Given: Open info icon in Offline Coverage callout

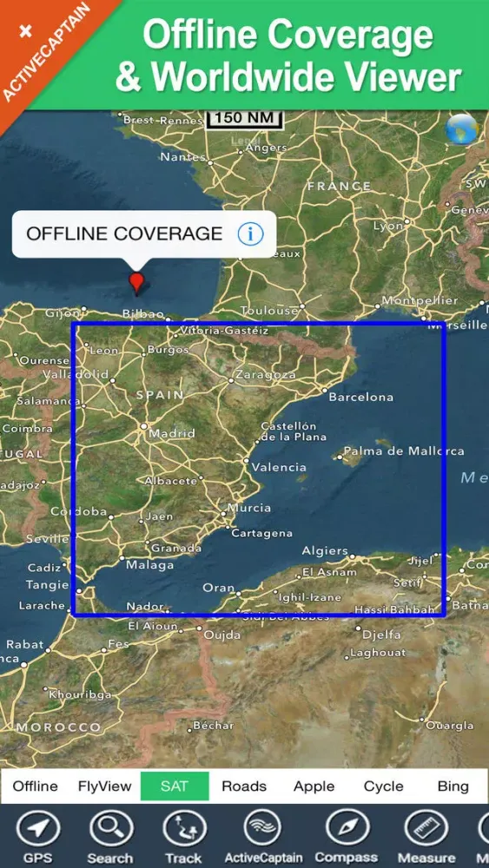Looking at the screenshot, I should pyautogui.click(x=250, y=234).
